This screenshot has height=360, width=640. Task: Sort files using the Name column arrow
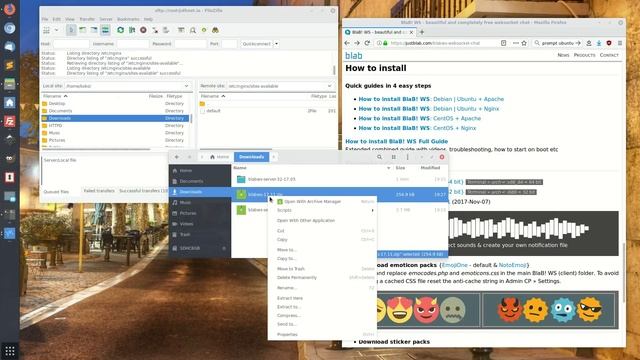(388, 168)
